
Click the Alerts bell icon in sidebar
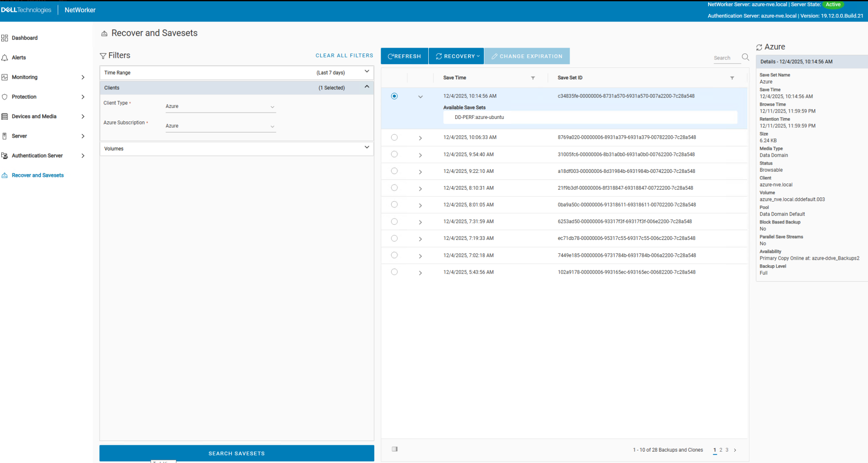[5, 57]
